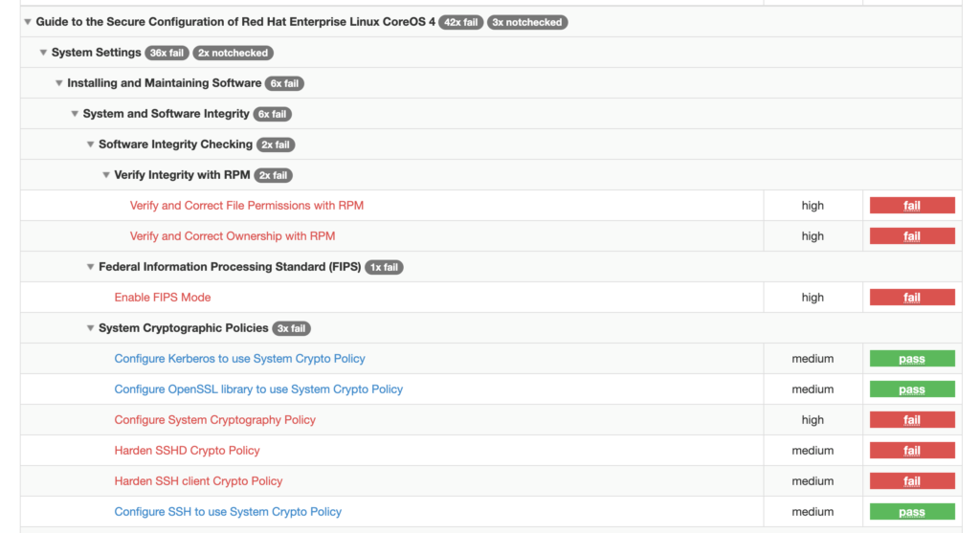The image size is (980, 533).
Task: Collapse the Guide to Secure Configuration root section
Action: [28, 22]
